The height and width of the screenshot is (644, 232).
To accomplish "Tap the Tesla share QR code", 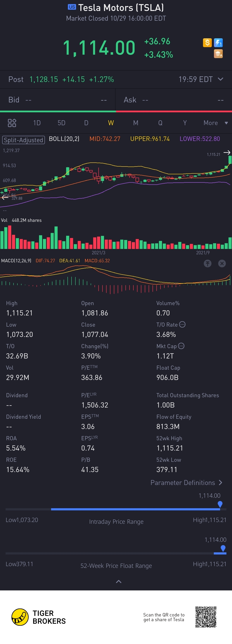I will pos(206,617).
